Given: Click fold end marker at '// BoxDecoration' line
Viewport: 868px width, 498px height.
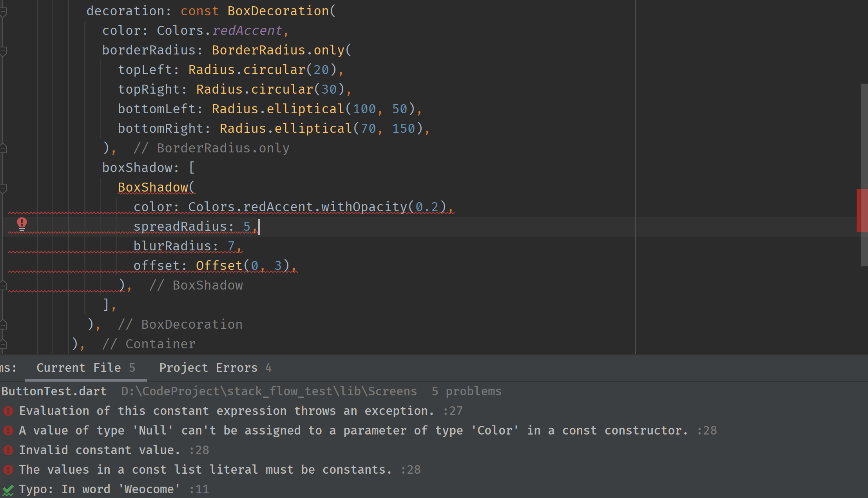Looking at the screenshot, I should [3, 325].
